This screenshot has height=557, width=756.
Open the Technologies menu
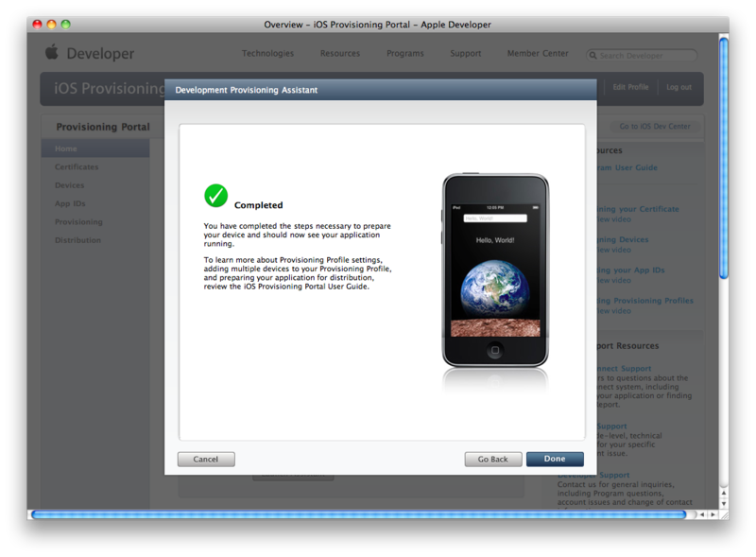(267, 53)
